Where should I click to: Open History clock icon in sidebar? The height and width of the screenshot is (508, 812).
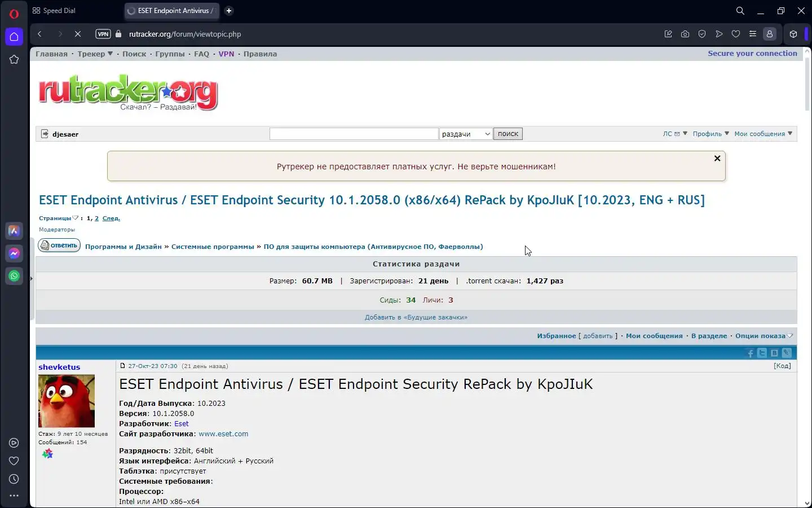pos(14,479)
